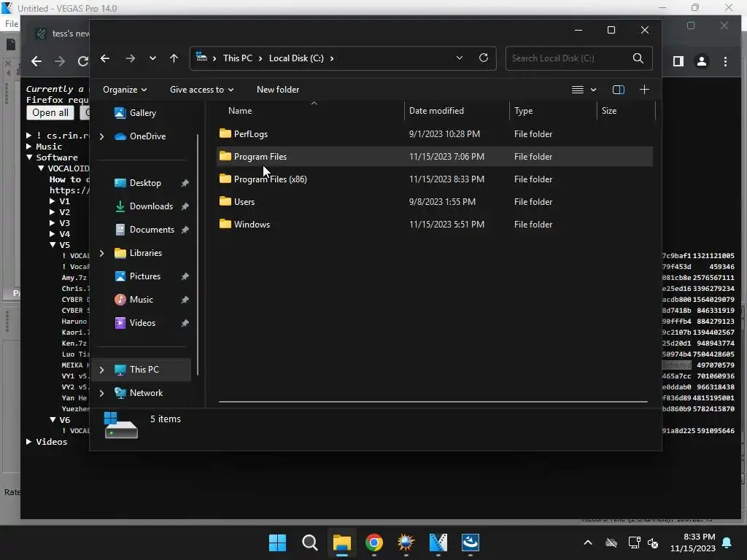
Task: Open Desktop quick access item
Action: [145, 183]
